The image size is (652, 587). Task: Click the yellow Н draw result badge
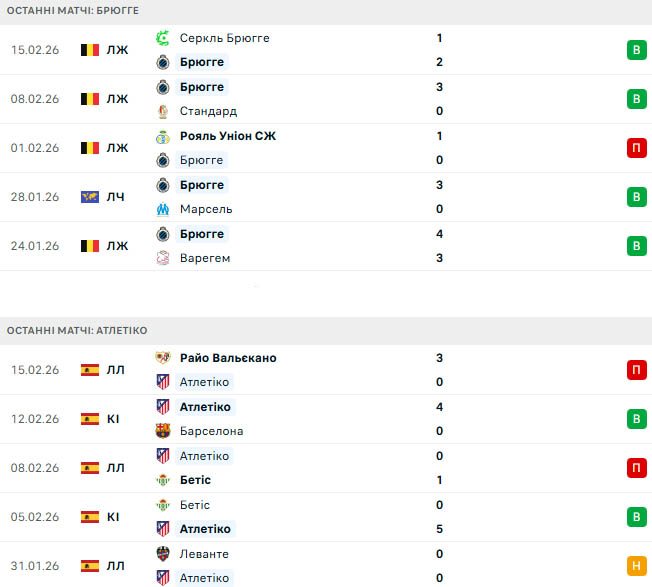click(x=636, y=566)
